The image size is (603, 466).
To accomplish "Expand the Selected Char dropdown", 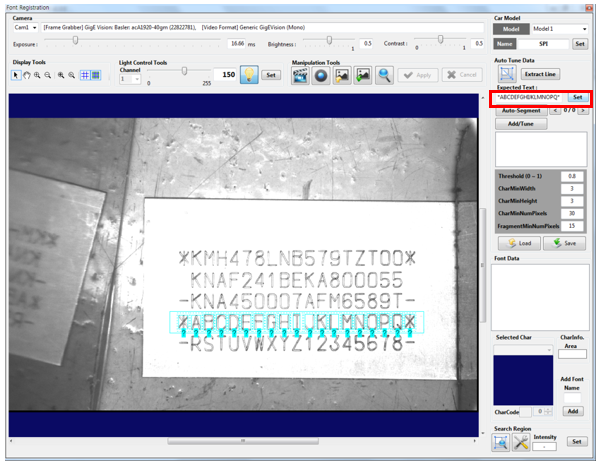I will 524,350.
